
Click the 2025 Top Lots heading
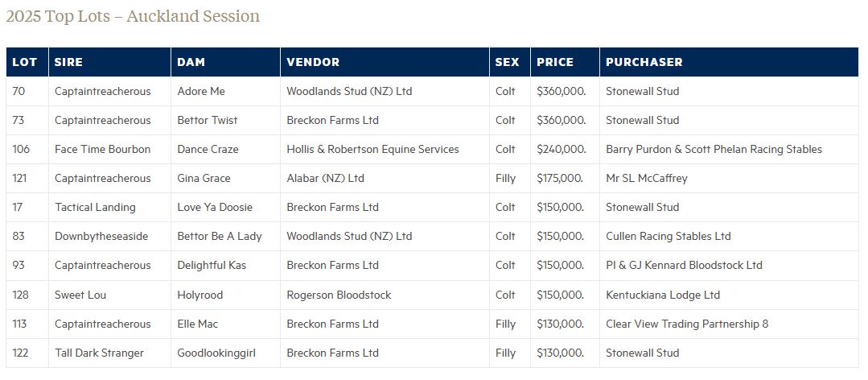(133, 16)
